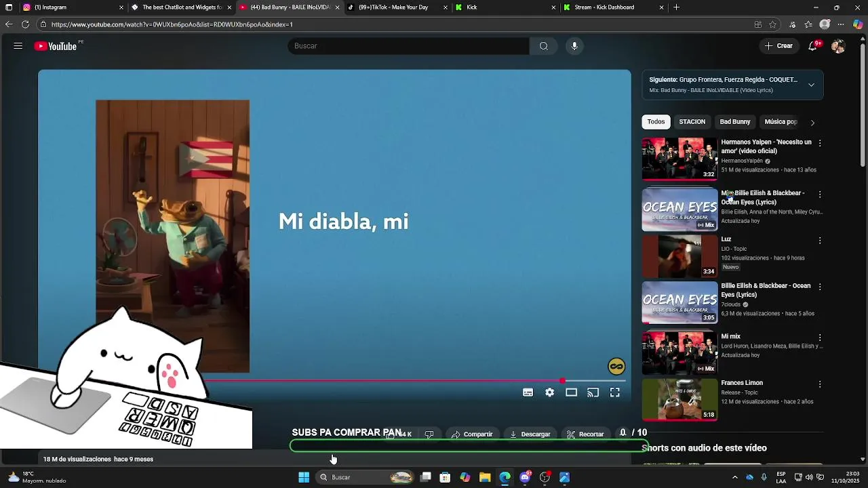The image size is (868, 488).
Task: Click the browser address bar URL
Action: tap(172, 24)
